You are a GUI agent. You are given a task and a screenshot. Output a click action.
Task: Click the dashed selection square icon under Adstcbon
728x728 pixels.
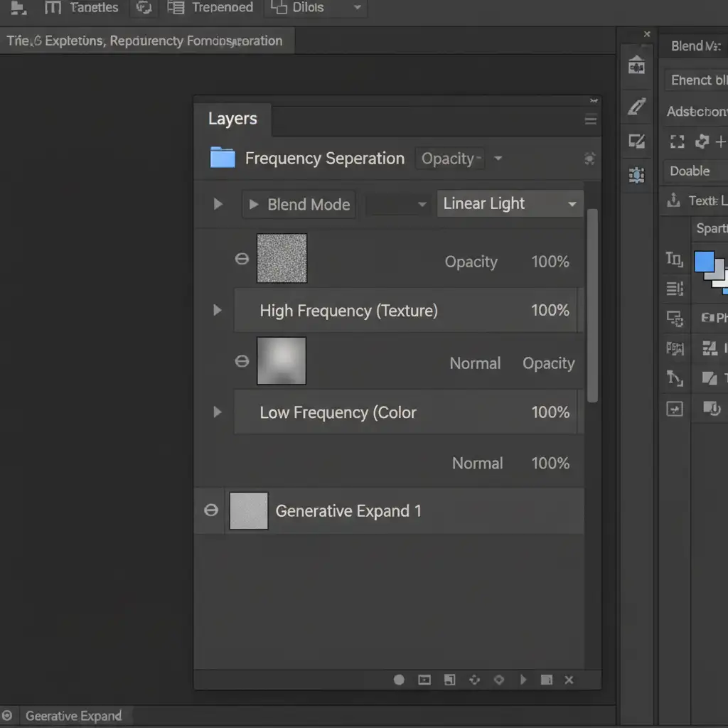[x=677, y=141]
